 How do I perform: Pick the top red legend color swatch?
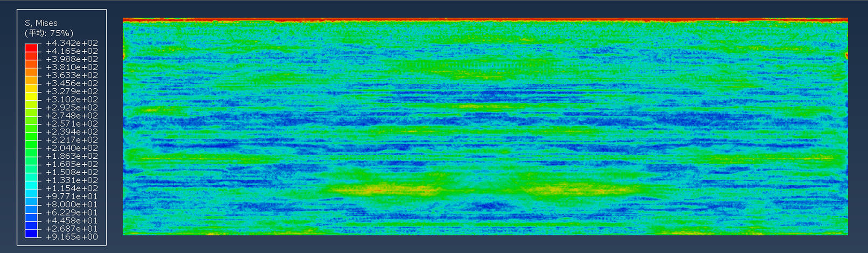(x=31, y=47)
